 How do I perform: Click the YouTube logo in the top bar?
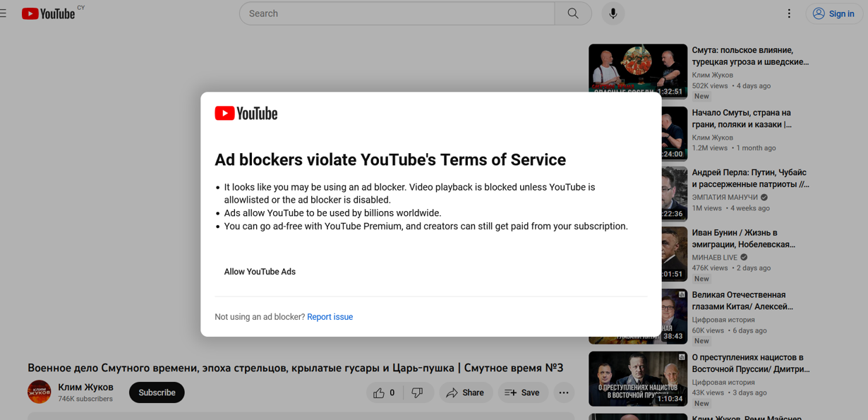click(x=48, y=13)
